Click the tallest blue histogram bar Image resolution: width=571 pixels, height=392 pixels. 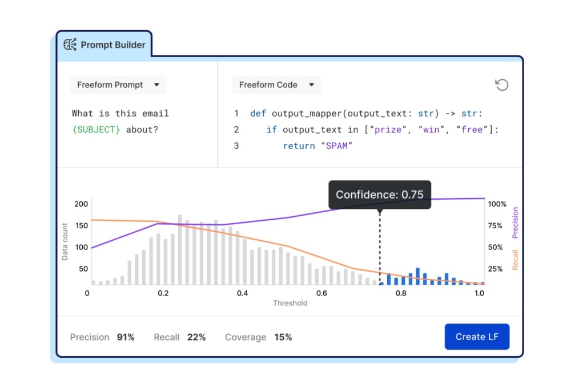(x=418, y=276)
